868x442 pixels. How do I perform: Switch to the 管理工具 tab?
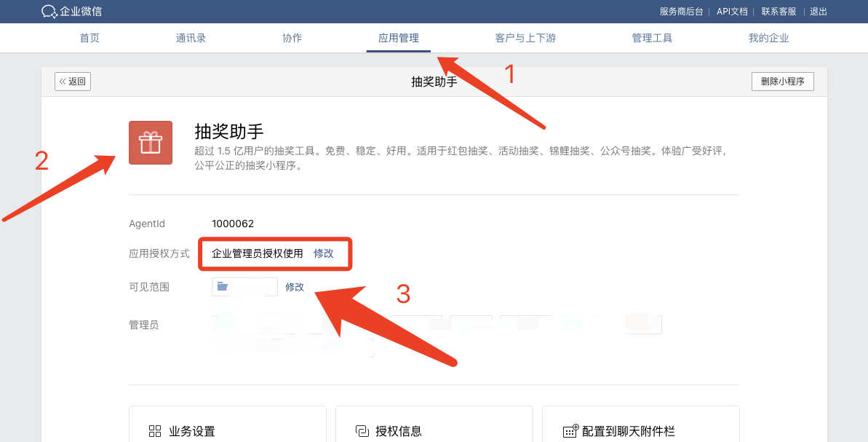pos(652,38)
